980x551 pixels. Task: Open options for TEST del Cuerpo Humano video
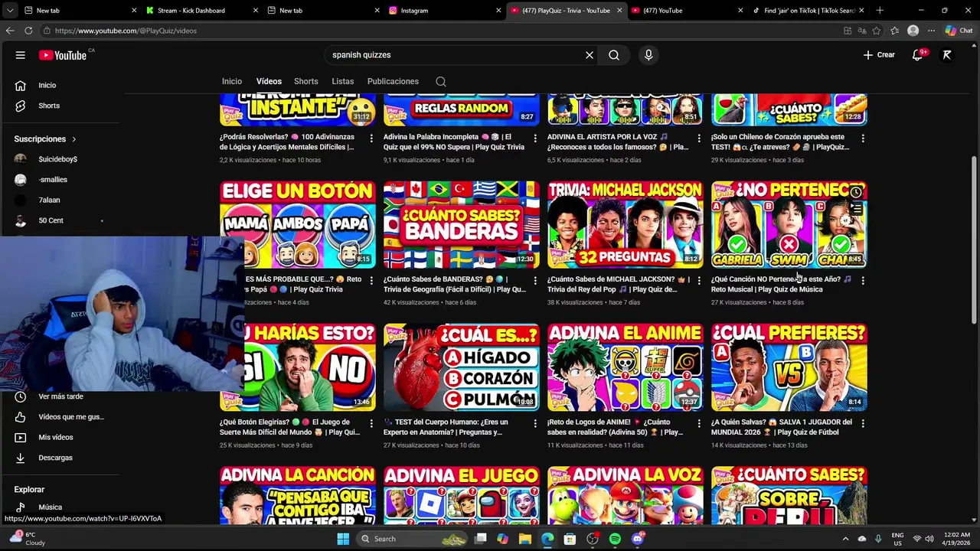pyautogui.click(x=535, y=423)
